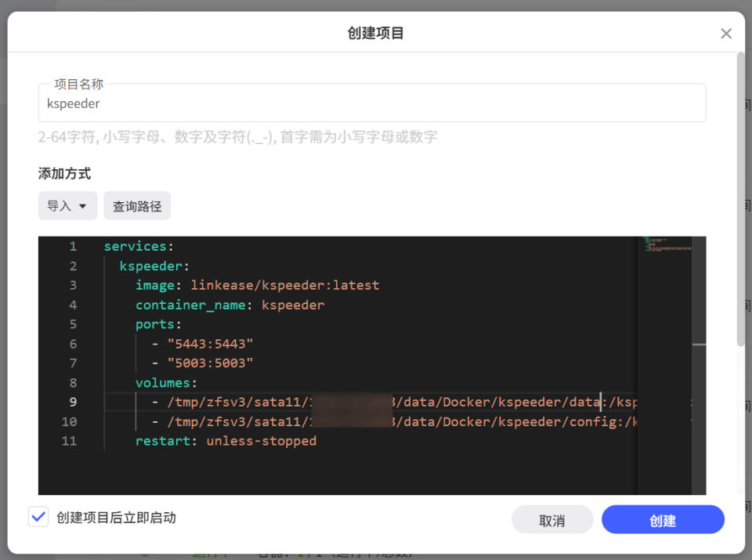752x560 pixels.
Task: Click the volumes: line in the editor
Action: click(164, 382)
